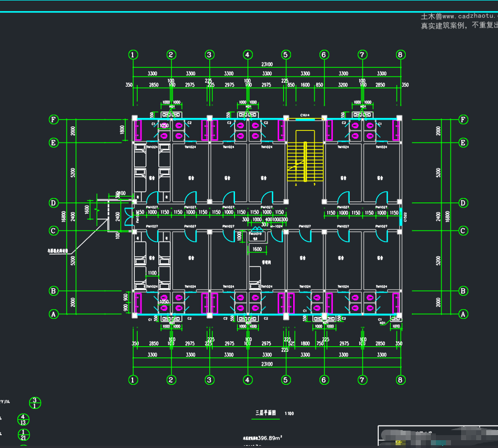Pick the C1614 window label above the stairs

point(305,115)
